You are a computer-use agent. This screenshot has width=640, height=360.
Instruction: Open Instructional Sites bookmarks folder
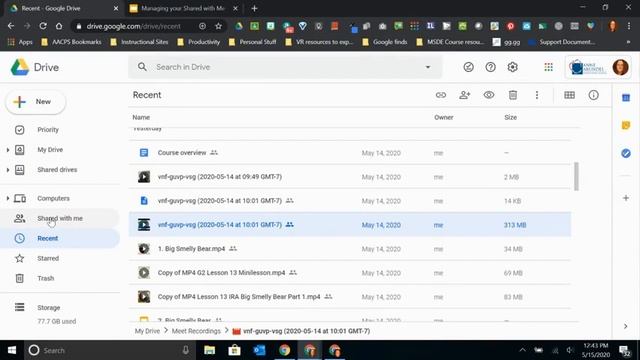pos(140,42)
